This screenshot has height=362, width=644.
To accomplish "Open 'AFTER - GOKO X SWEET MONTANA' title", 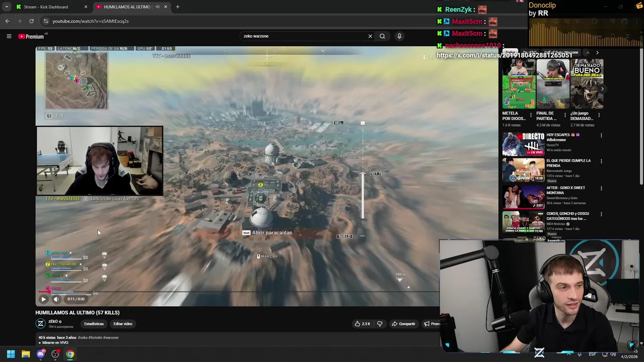I will click(x=566, y=190).
